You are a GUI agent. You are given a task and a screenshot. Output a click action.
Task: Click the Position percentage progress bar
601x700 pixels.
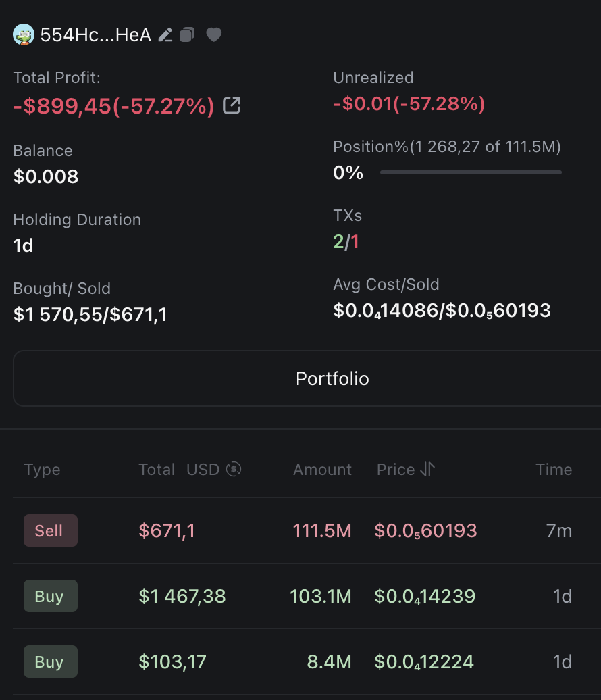coord(471,172)
